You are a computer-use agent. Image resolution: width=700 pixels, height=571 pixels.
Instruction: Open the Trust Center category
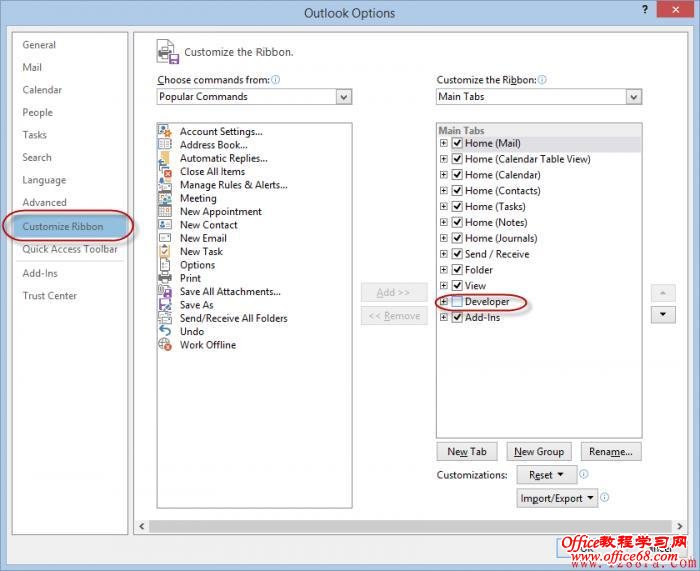click(x=50, y=296)
